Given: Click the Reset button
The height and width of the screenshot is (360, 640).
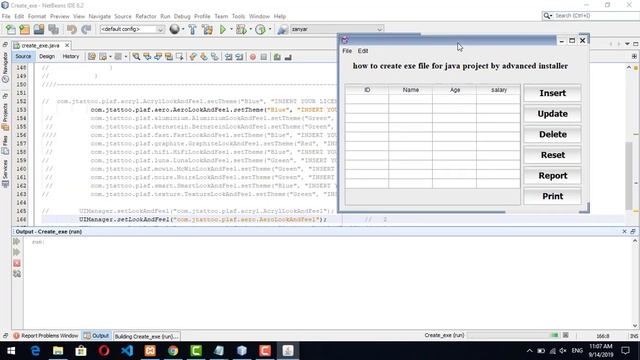Looking at the screenshot, I should tap(552, 155).
